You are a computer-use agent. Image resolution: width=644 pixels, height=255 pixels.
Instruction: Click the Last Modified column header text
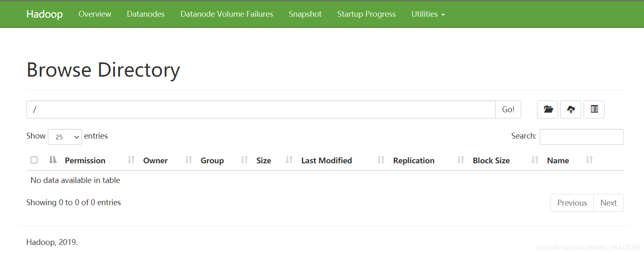click(x=327, y=160)
